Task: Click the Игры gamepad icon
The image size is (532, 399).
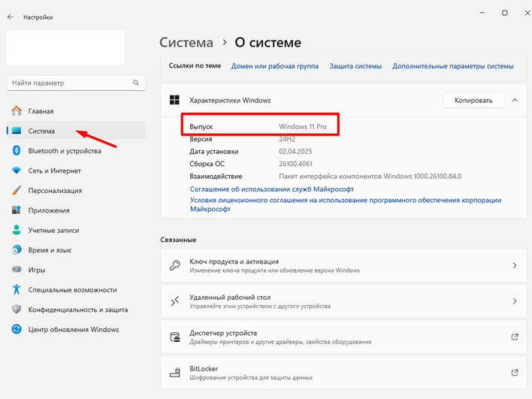Action: (x=17, y=270)
